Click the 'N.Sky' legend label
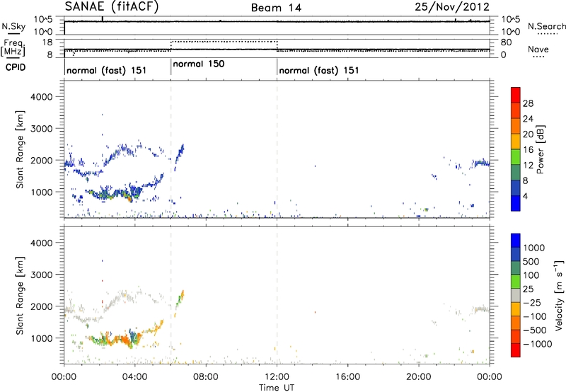 point(13,26)
